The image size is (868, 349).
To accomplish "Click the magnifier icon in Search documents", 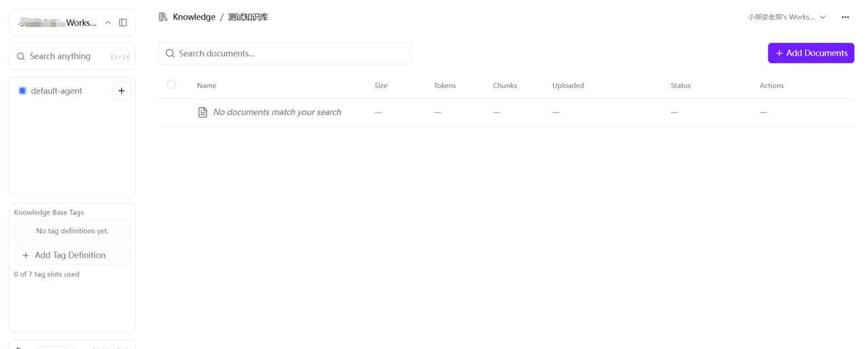I will pos(170,54).
